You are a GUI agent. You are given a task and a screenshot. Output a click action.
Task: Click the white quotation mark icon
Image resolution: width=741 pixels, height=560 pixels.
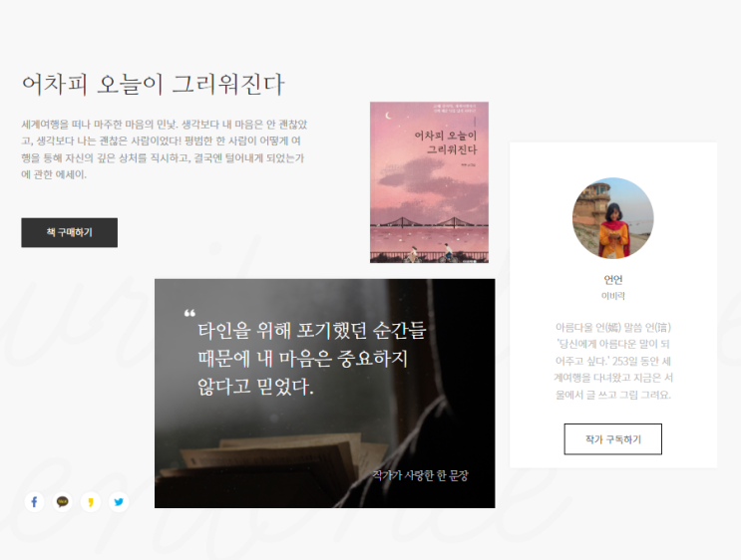189,313
